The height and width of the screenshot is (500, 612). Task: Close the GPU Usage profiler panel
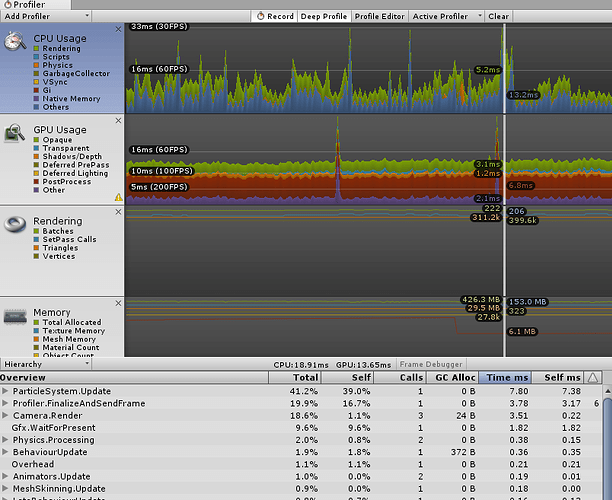click(118, 121)
